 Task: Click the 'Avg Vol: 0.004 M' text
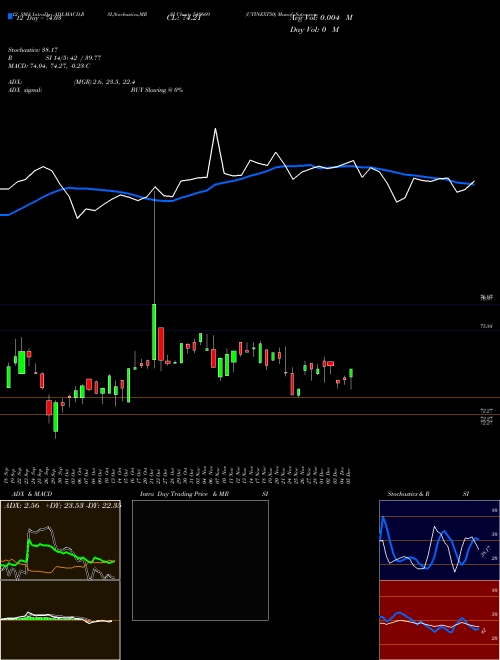(321, 18)
